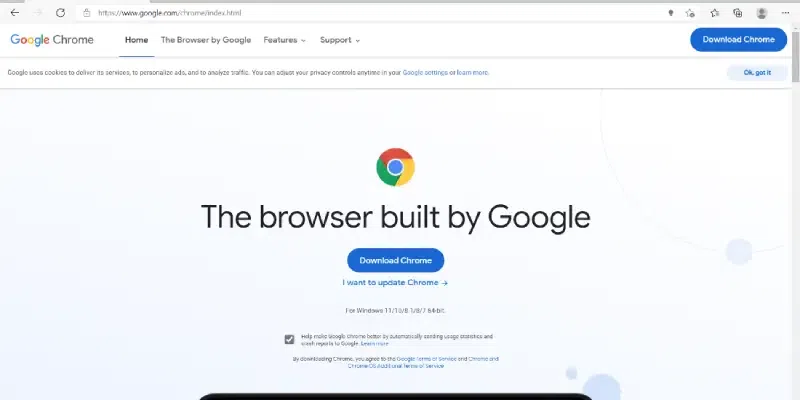Add this page to favorites star icon
Image resolution: width=800 pixels, height=400 pixels.
pos(690,13)
